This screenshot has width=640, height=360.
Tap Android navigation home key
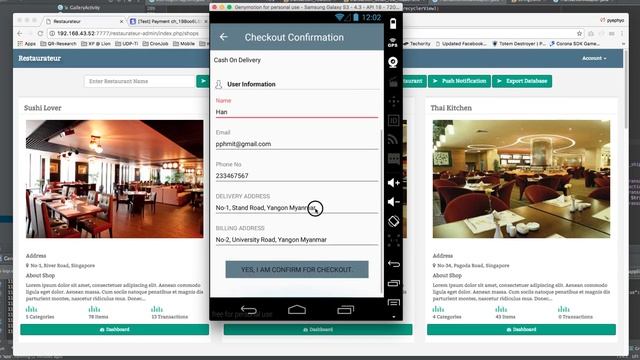pyautogui.click(x=297, y=310)
